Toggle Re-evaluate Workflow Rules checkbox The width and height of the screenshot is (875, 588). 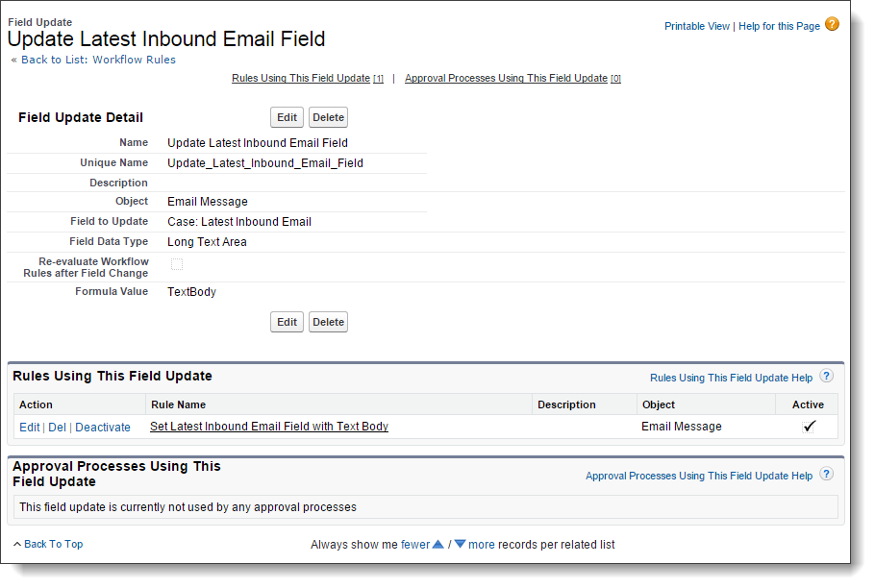click(x=177, y=264)
